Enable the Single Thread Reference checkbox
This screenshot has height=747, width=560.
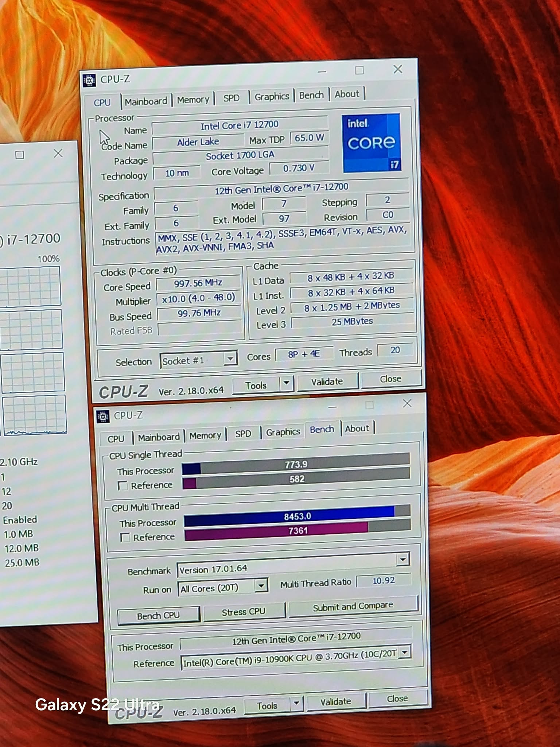coord(123,486)
